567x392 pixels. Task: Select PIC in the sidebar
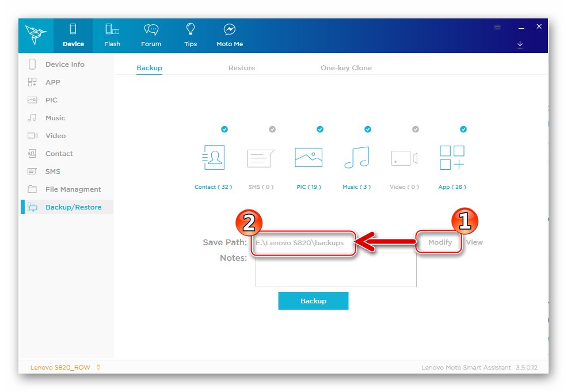(67, 100)
